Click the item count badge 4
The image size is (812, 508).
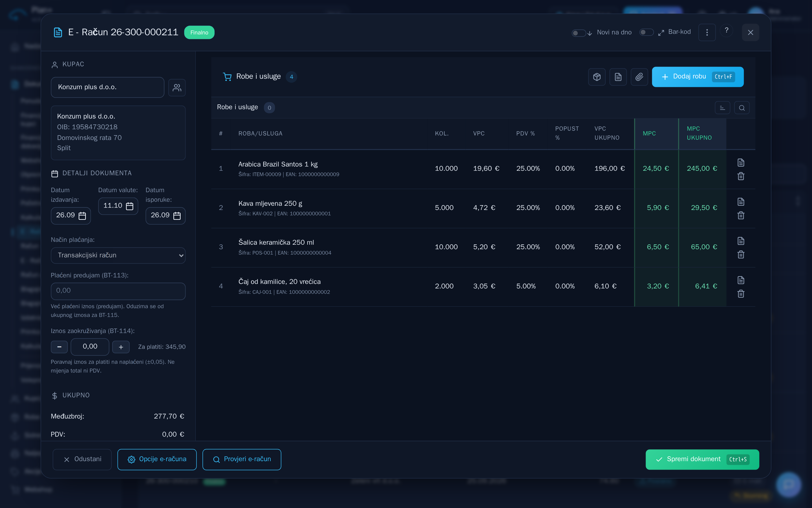click(x=291, y=77)
